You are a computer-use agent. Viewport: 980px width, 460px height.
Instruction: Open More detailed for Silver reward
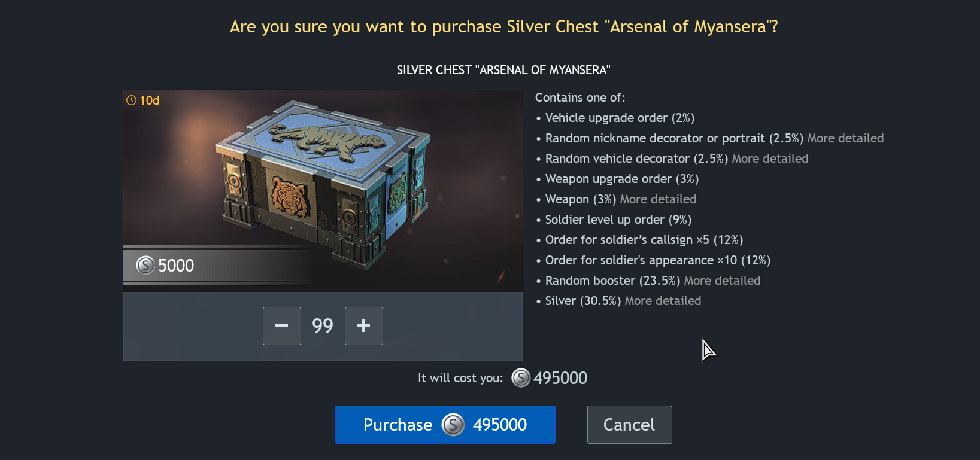(x=663, y=301)
